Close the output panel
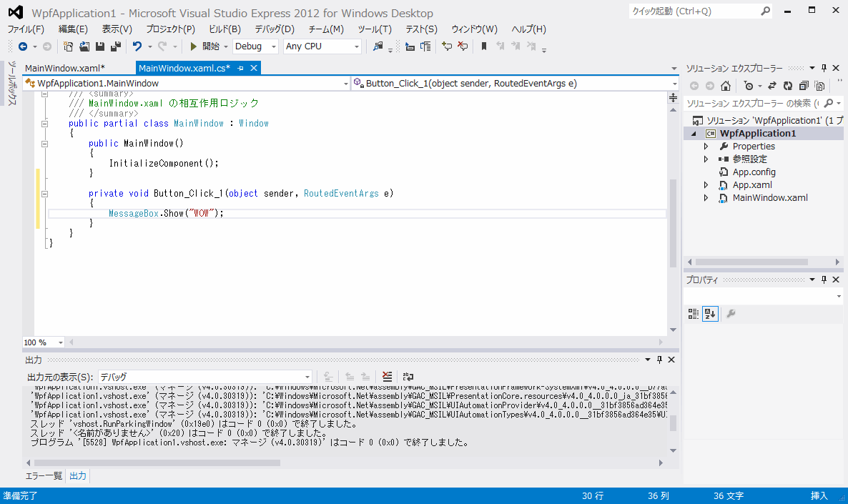The image size is (848, 504). coord(671,360)
